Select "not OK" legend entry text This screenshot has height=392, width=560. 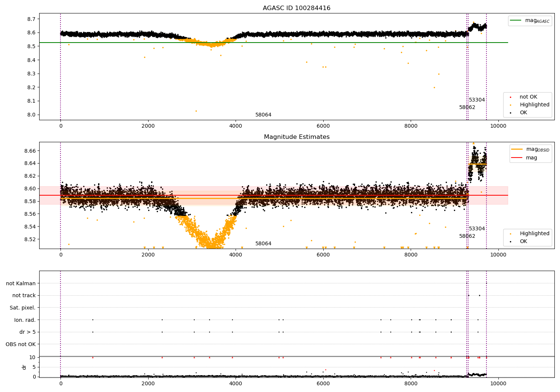528,97
